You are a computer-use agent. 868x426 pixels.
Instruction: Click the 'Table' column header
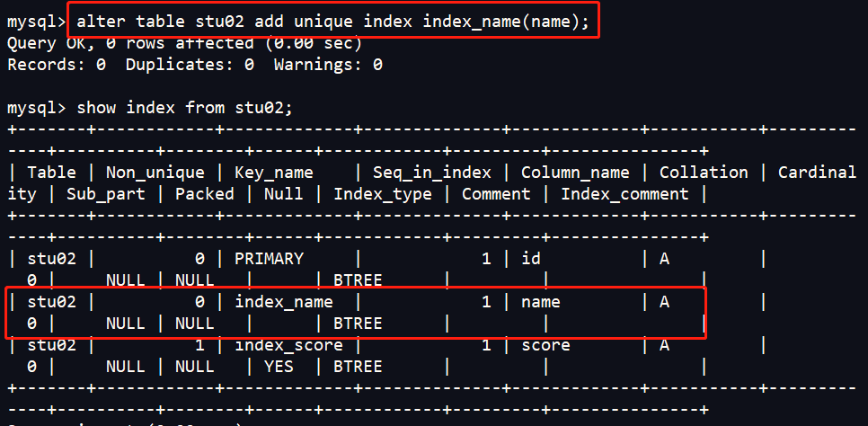click(x=51, y=173)
